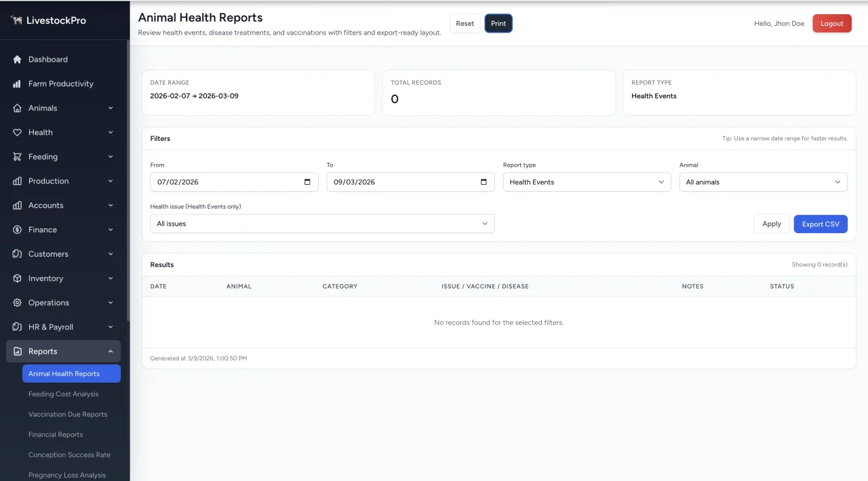
Task: Go to Dashboard in sidebar
Action: (x=64, y=60)
